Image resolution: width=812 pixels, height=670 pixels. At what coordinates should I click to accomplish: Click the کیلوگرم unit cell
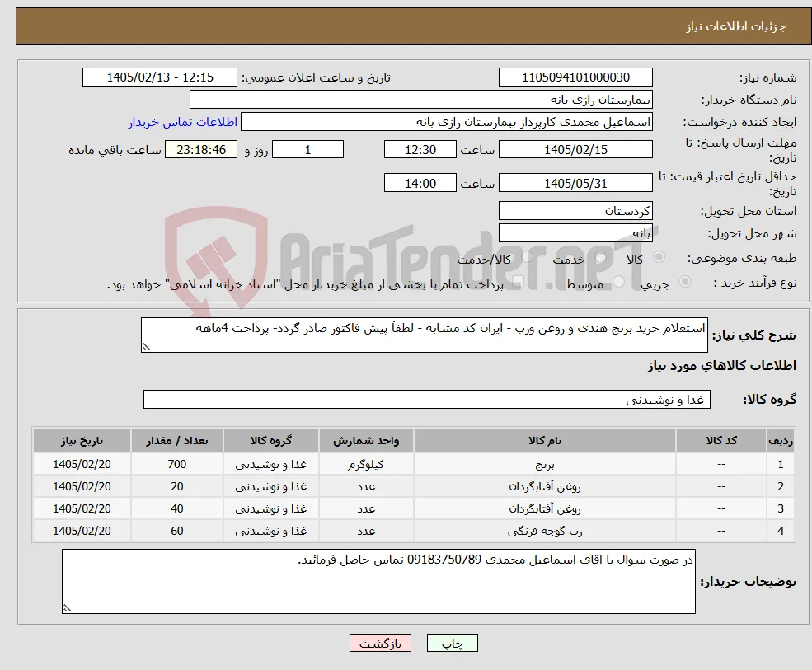(x=366, y=465)
